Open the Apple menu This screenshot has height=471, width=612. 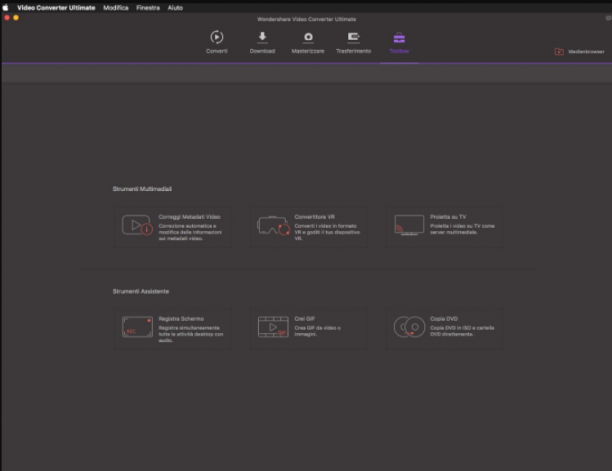click(x=5, y=7)
